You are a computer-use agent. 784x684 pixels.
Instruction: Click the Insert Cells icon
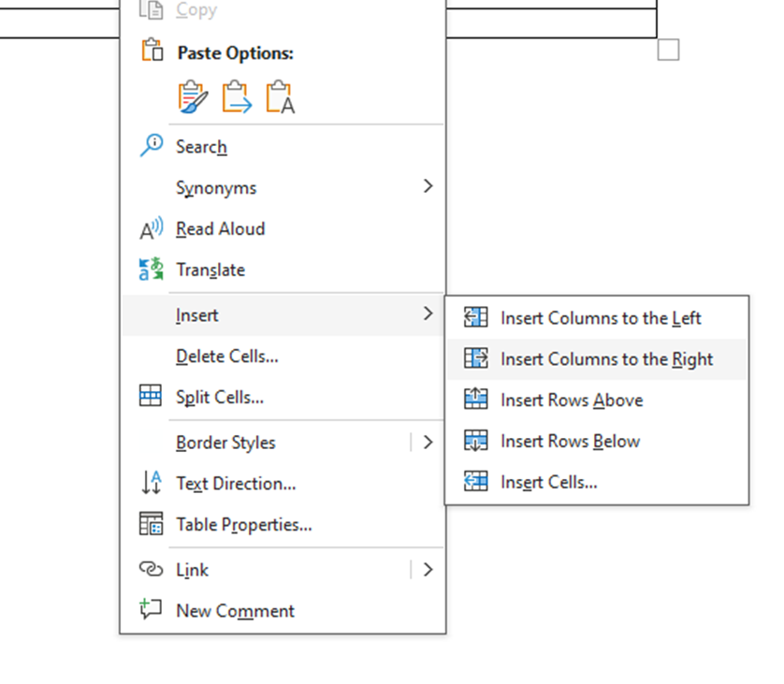(475, 481)
